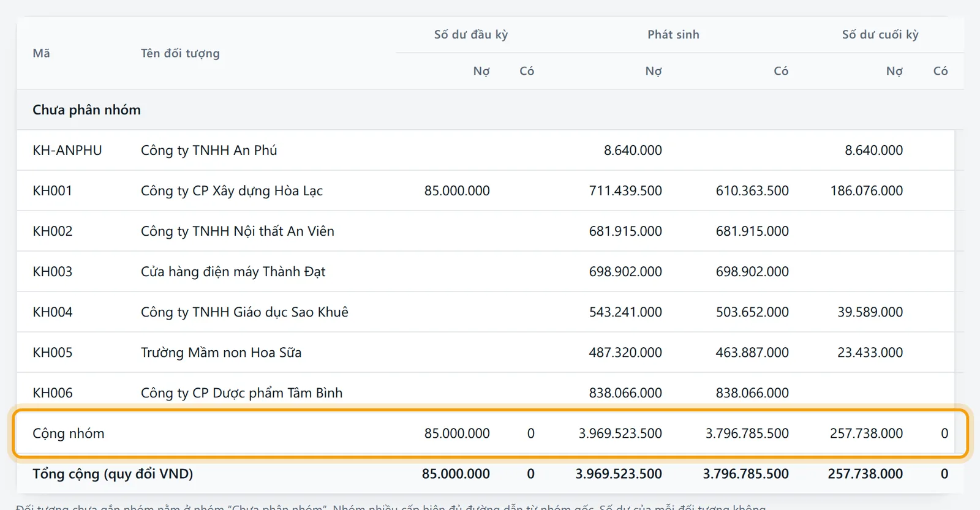Viewport: 980px width, 510px height.
Task: Click the Phát sinh column group header
Action: 673,34
